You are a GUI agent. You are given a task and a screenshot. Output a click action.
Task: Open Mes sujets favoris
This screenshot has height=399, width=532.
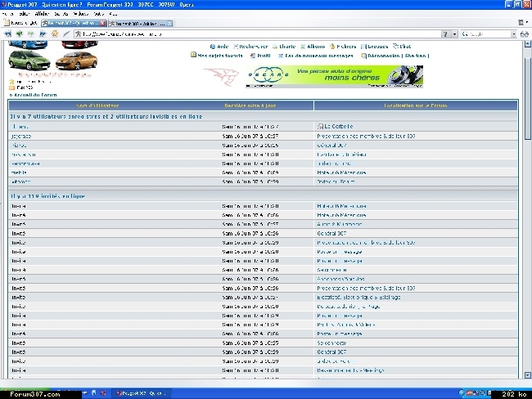tap(217, 56)
